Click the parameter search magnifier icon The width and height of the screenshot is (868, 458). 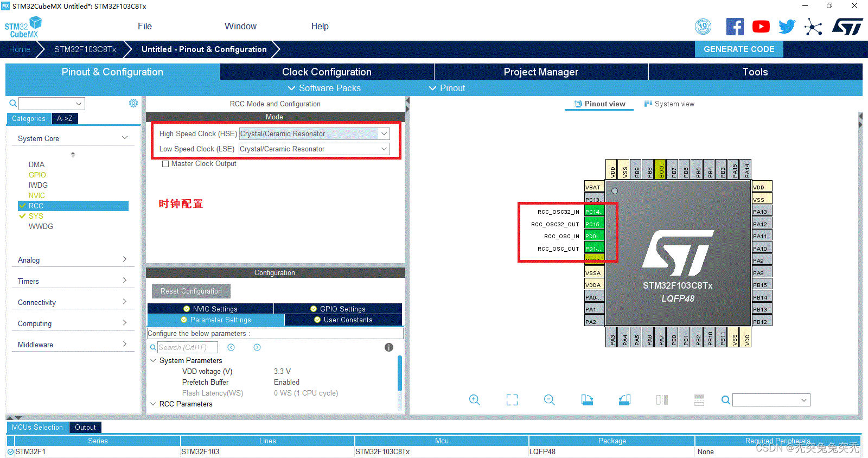[153, 347]
